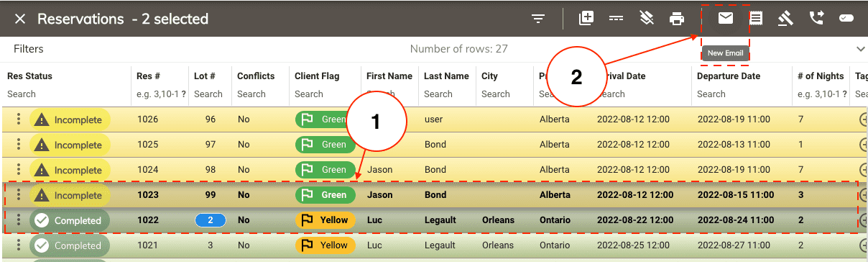Open row menu for reservation 1021
The width and height of the screenshot is (868, 262).
(x=19, y=245)
